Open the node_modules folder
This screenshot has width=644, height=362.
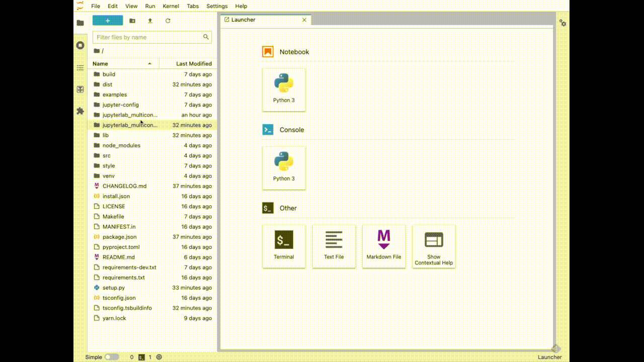click(121, 145)
